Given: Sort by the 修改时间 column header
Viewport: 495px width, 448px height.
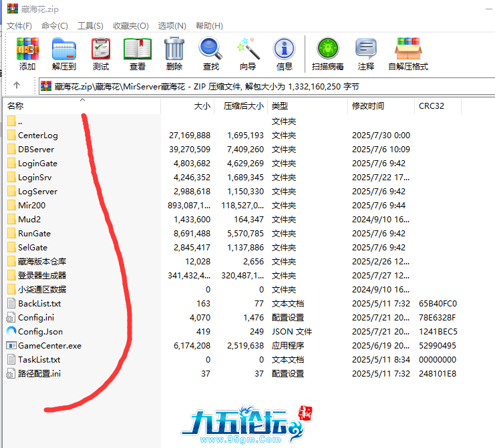Looking at the screenshot, I should point(368,105).
